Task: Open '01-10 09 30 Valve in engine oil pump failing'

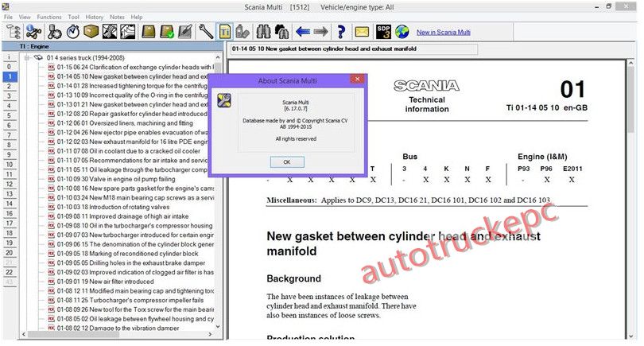Action: [116, 179]
